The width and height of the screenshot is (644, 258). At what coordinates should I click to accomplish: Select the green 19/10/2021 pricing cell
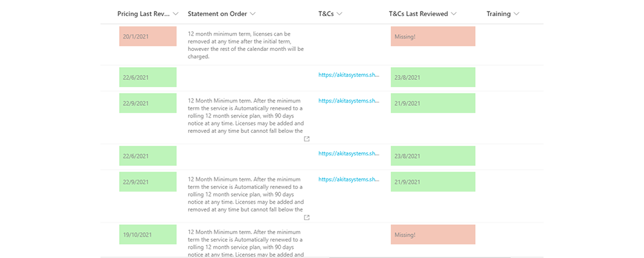(148, 235)
